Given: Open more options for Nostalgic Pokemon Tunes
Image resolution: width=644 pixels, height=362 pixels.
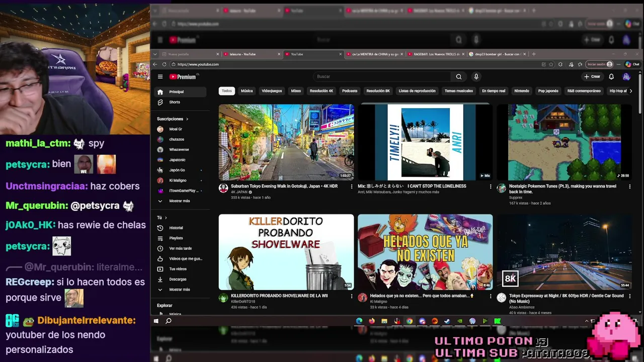Looking at the screenshot, I should coord(629,187).
